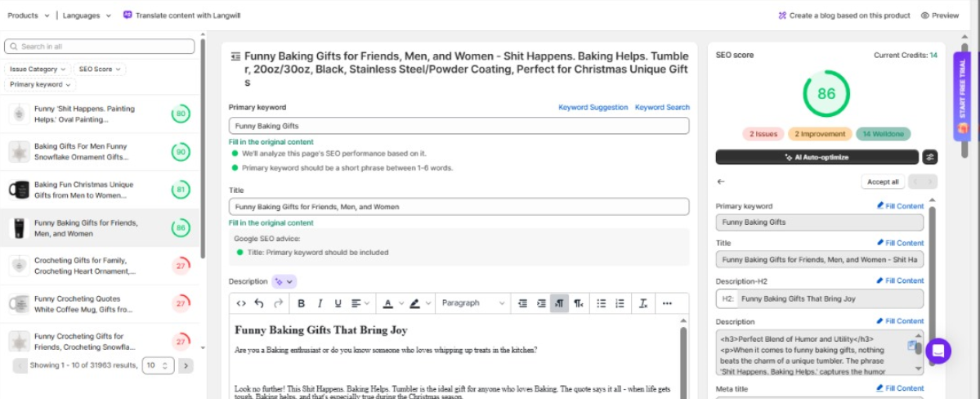
Task: Toggle right-to-left text direction
Action: coord(579,303)
